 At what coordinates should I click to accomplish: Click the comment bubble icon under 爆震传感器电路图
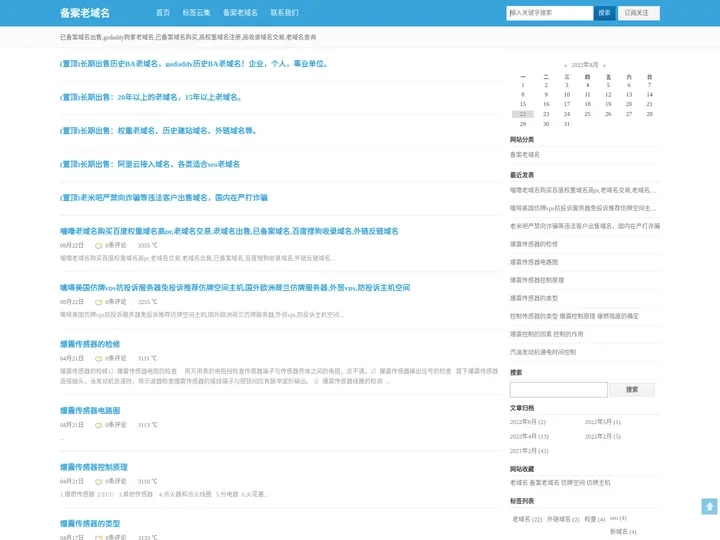98,425
